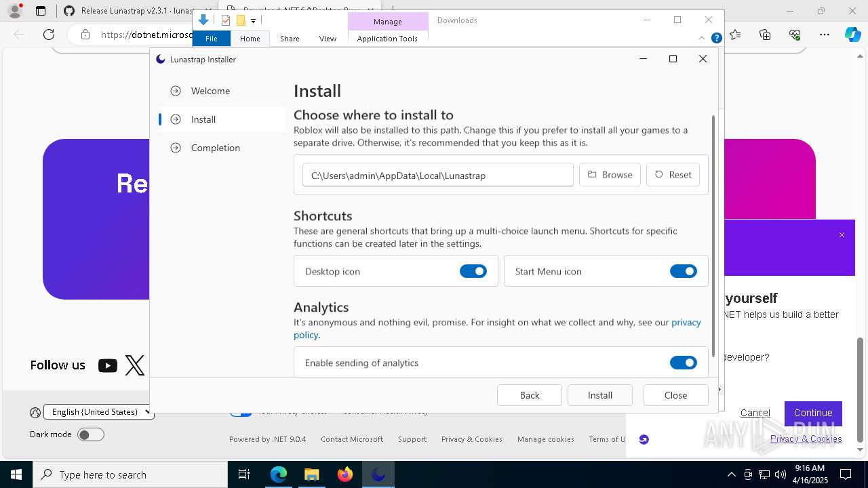The image size is (868, 488).
Task: Click the Install button
Action: pyautogui.click(x=600, y=395)
